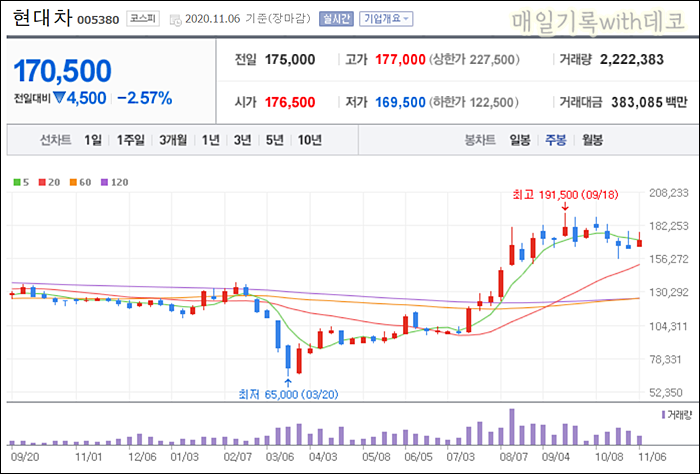
Task: Select the 3개월 line chart period
Action: [x=173, y=140]
